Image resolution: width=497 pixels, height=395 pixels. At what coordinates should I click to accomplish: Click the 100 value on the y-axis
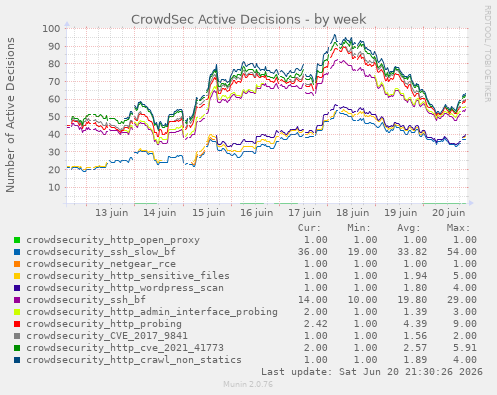click(51, 29)
